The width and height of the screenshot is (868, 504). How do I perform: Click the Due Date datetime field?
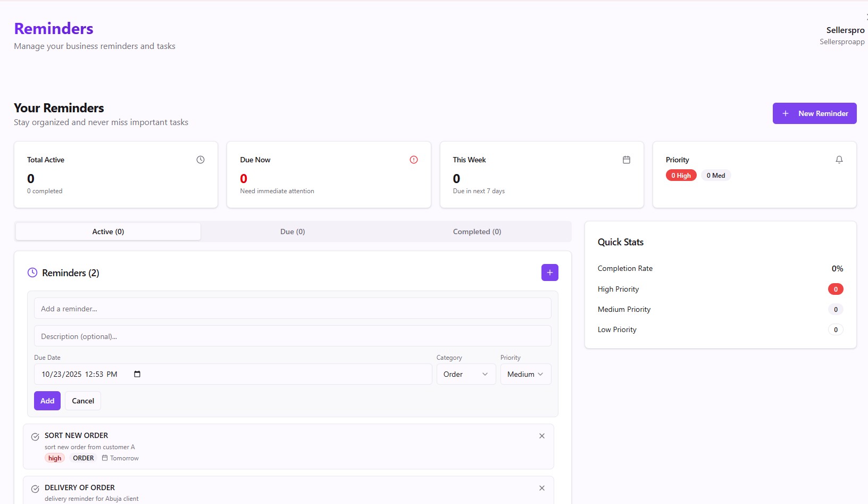pos(233,374)
